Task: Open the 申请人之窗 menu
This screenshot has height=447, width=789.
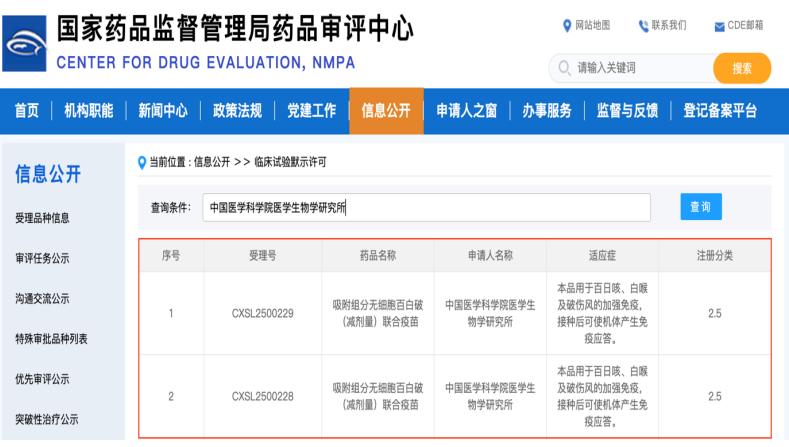Action: coord(466,111)
